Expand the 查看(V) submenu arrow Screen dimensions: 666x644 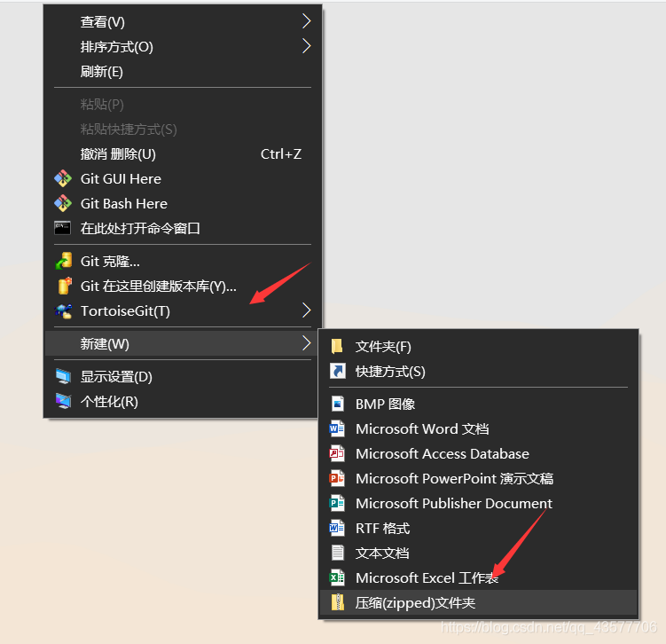[306, 21]
